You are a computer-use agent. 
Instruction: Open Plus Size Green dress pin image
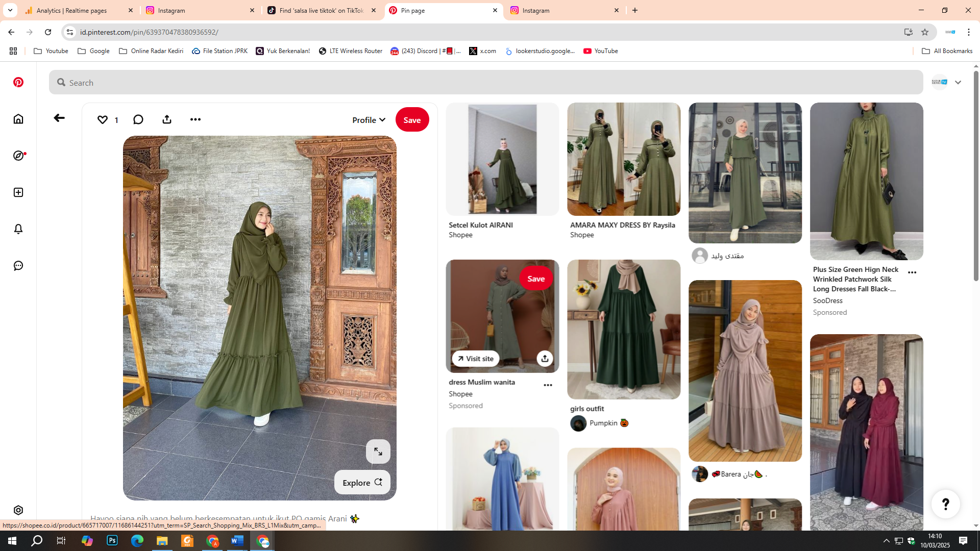[x=866, y=182]
